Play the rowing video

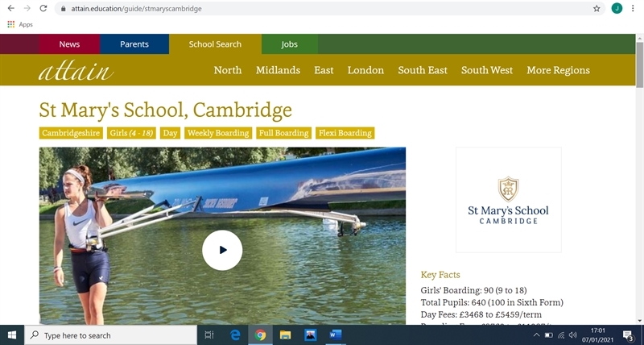(222, 250)
